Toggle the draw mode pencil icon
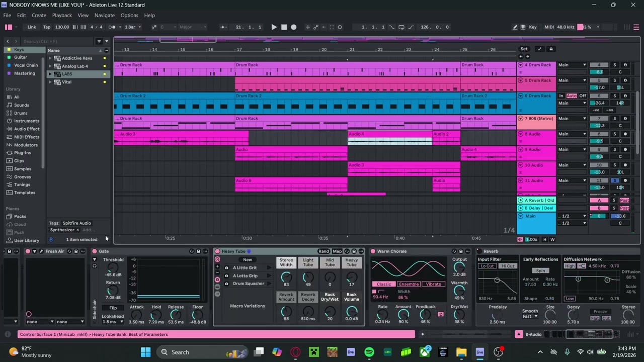 [515, 27]
